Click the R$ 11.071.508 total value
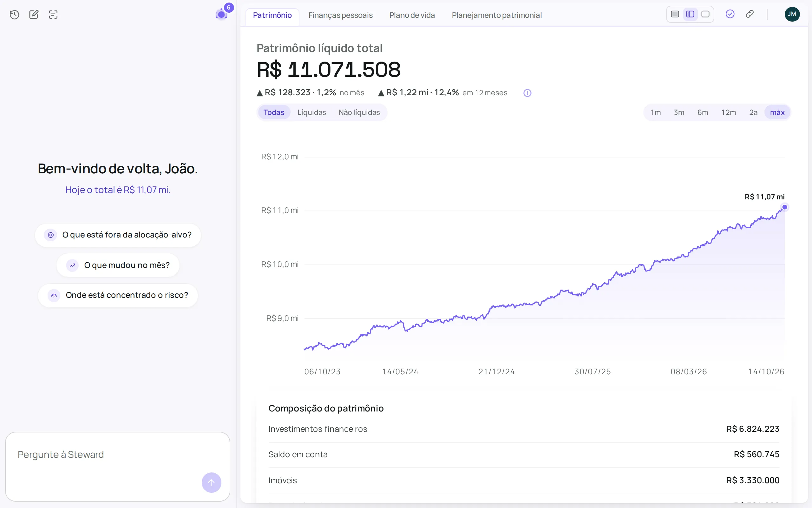 pos(329,70)
